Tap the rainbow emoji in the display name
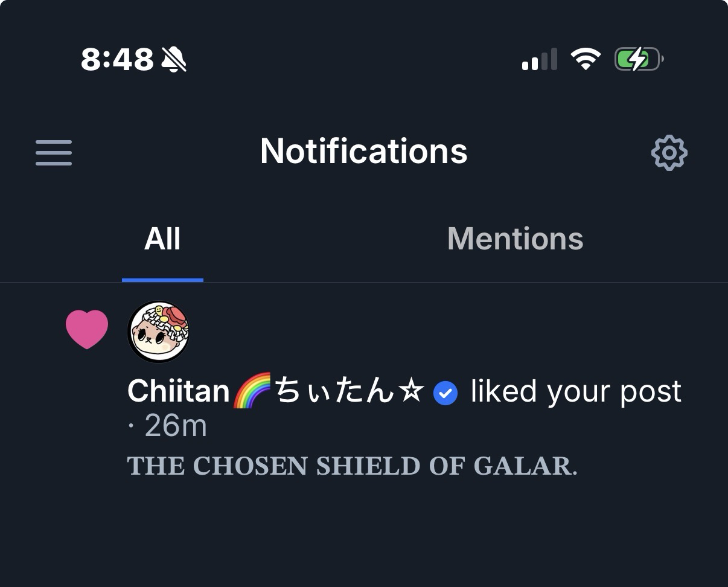 tap(253, 393)
